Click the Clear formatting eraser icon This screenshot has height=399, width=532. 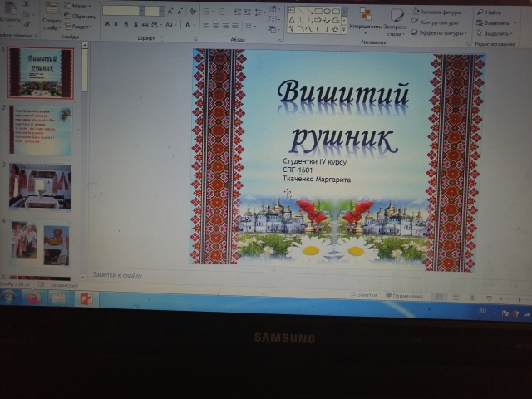[193, 11]
